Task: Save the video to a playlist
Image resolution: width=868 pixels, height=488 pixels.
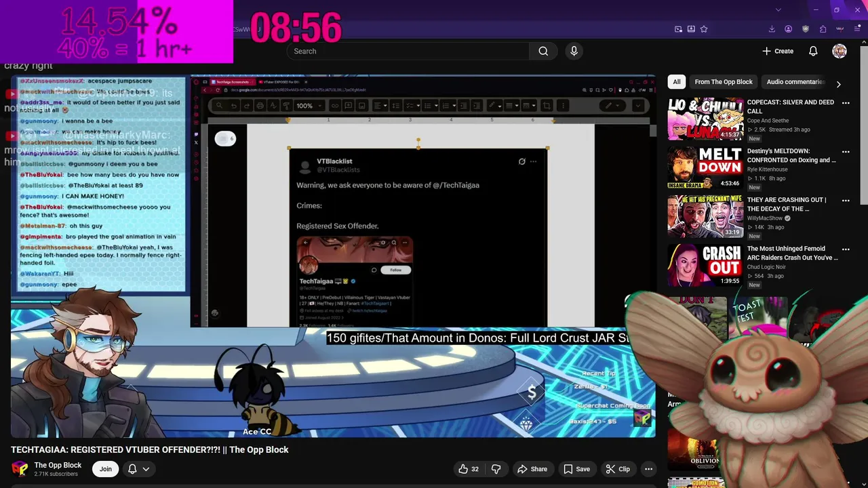Action: (x=576, y=469)
